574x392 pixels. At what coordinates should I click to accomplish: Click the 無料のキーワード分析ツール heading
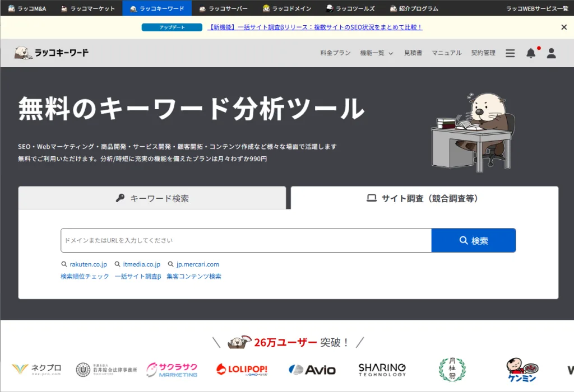[x=191, y=109]
